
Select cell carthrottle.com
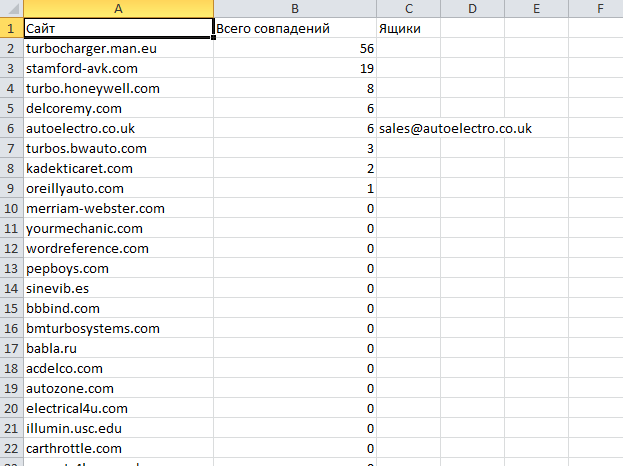[x=118, y=448]
